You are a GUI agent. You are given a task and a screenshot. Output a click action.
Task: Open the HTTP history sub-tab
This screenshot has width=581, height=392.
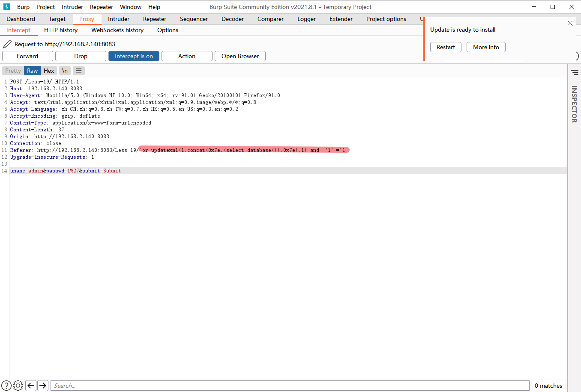(x=61, y=30)
